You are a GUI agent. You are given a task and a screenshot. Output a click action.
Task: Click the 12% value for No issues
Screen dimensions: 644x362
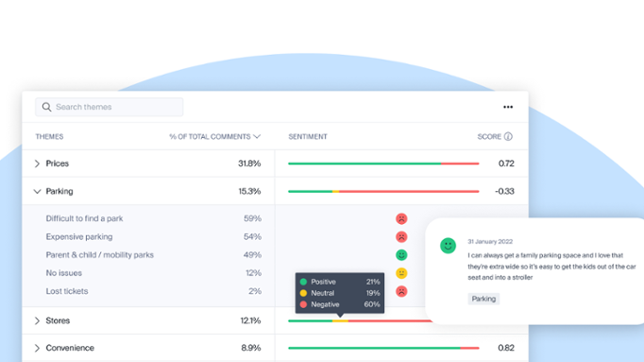tap(253, 273)
